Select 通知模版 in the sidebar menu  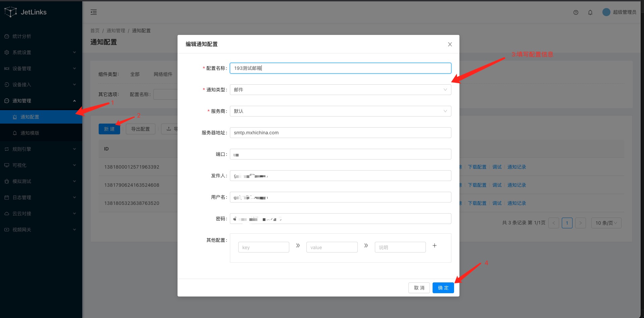pyautogui.click(x=30, y=133)
